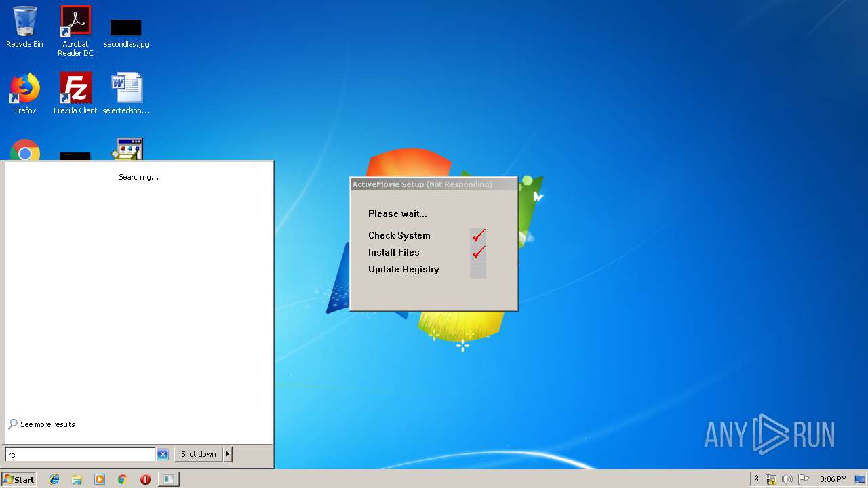Click See more results link
Viewport: 868px width, 488px height.
(x=47, y=424)
